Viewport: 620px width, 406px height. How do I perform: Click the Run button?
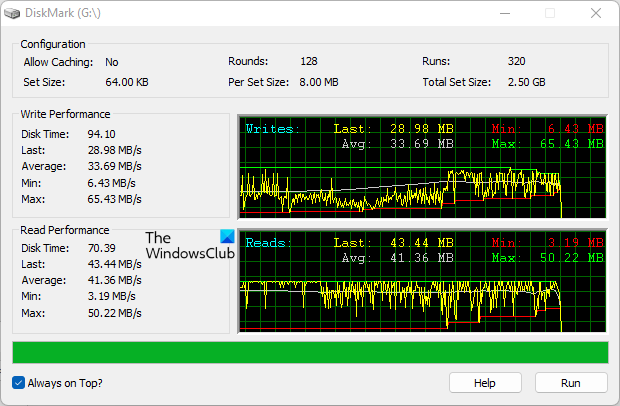[x=571, y=383]
